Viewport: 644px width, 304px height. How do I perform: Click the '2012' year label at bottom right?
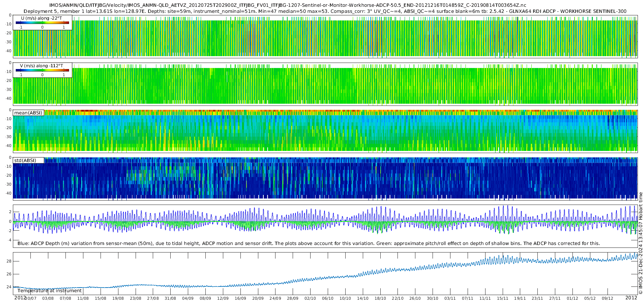coord(631,298)
